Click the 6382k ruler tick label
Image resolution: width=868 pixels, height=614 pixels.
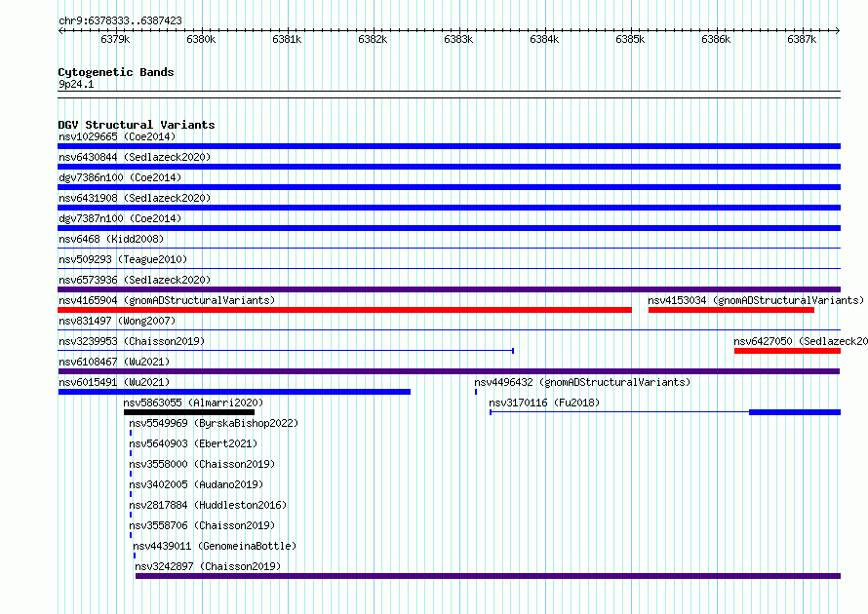click(x=373, y=39)
